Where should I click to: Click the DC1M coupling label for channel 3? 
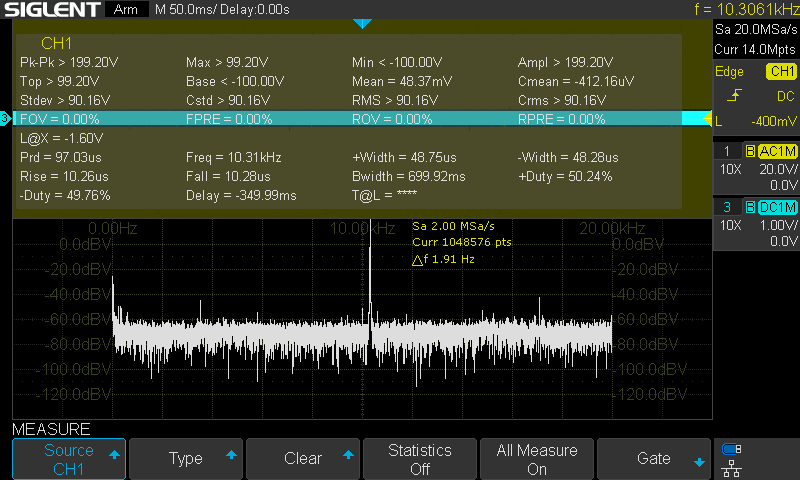pyautogui.click(x=777, y=207)
